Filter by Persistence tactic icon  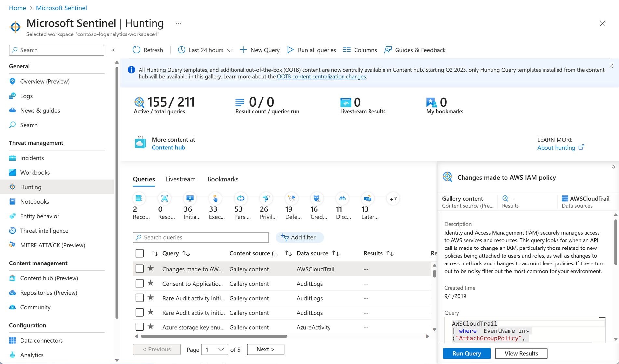(x=240, y=198)
